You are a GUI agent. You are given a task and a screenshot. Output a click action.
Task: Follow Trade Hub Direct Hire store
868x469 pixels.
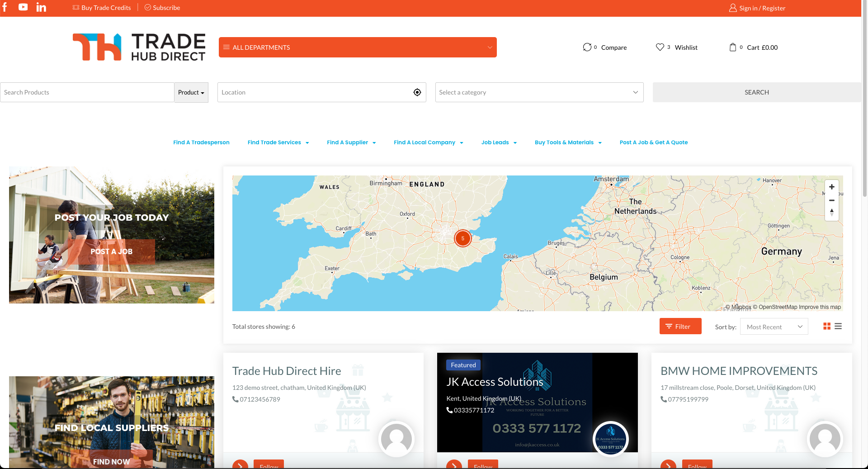coord(269,464)
